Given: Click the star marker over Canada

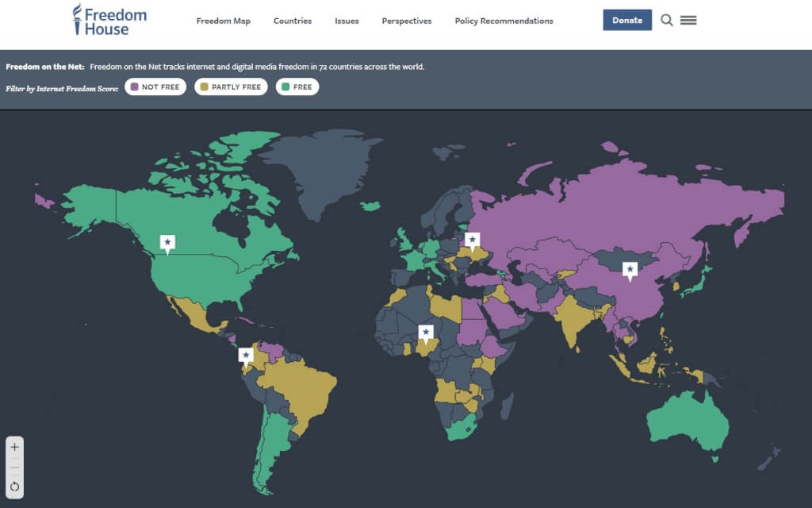Looking at the screenshot, I should pos(167,242).
